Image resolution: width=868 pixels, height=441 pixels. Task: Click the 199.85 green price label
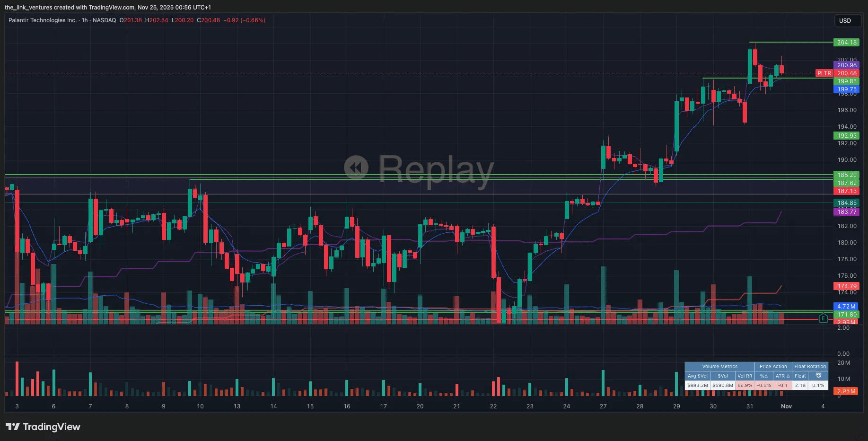846,81
